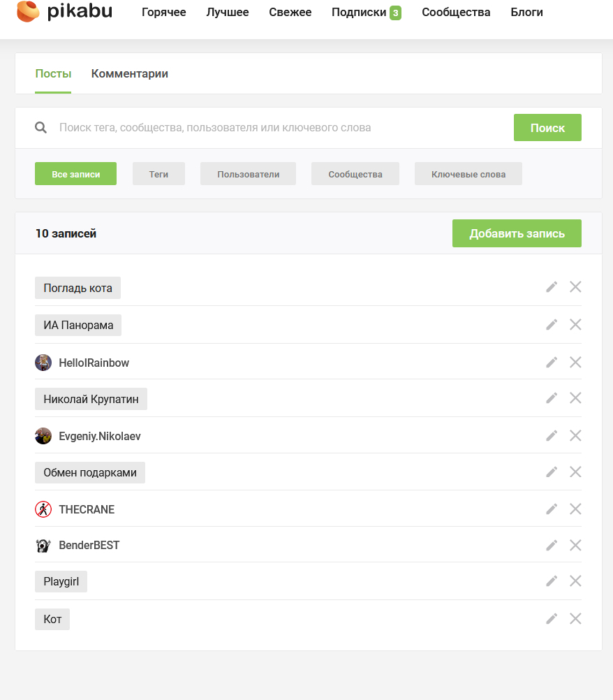613x700 pixels.
Task: Click the pencil icon for 'Кот'
Action: [x=552, y=618]
